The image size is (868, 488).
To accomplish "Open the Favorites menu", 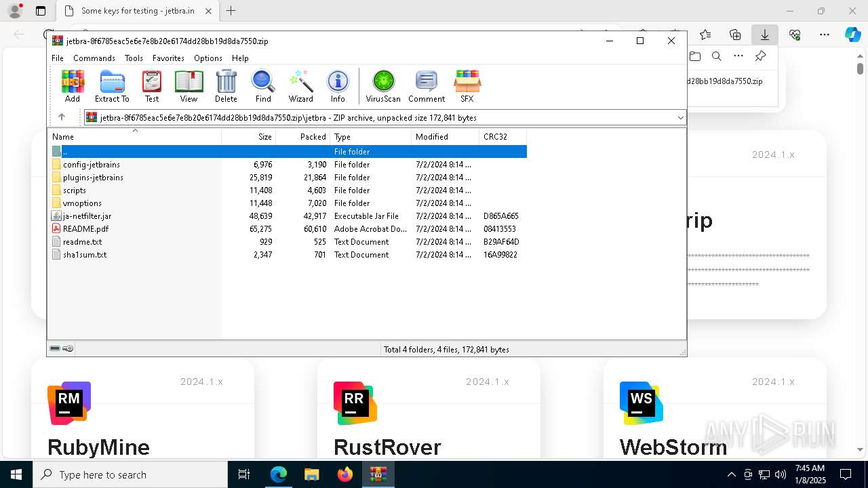I will click(x=168, y=58).
